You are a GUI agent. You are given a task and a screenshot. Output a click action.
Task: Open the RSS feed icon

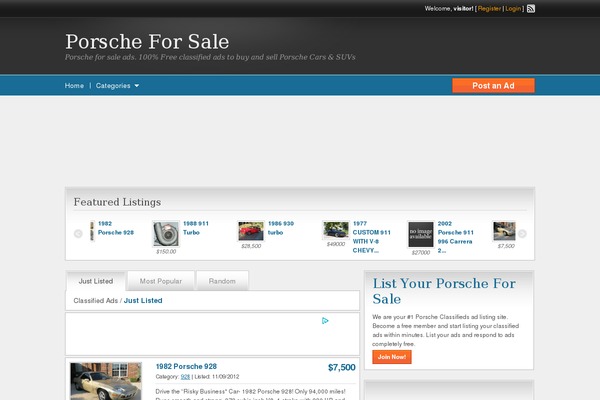coord(531,8)
